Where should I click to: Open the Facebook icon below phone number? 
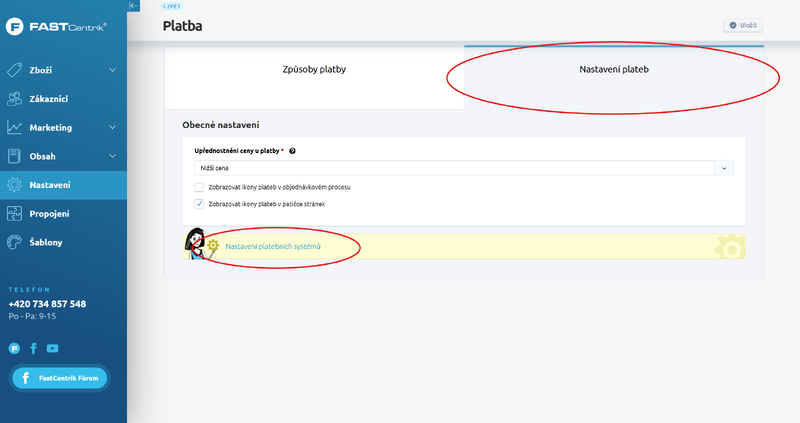tap(33, 348)
